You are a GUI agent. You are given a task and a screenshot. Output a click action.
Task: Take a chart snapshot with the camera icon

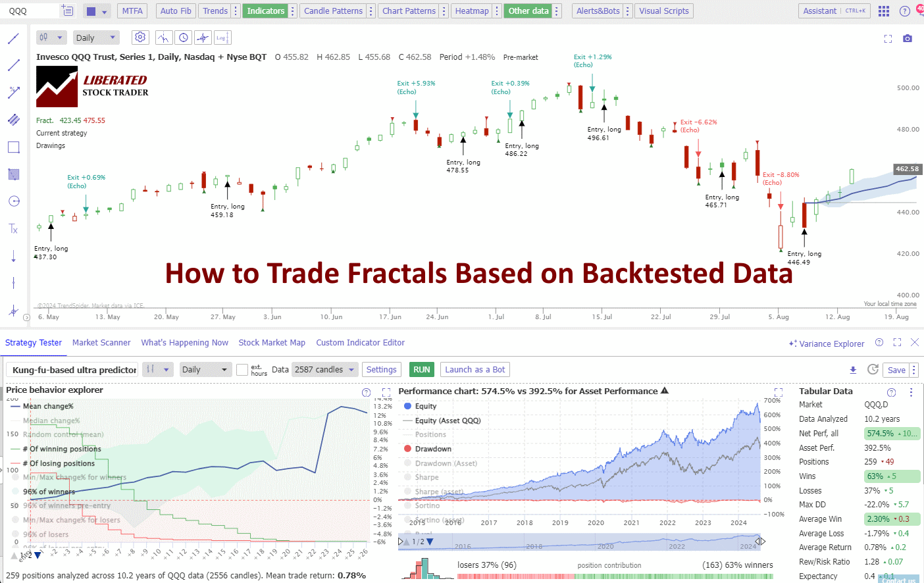[908, 39]
